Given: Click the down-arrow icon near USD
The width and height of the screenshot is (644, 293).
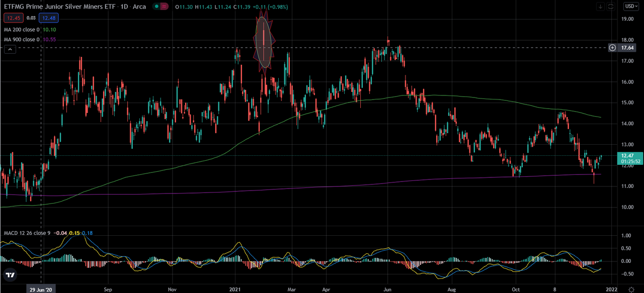Looking at the screenshot, I should 601,6.
